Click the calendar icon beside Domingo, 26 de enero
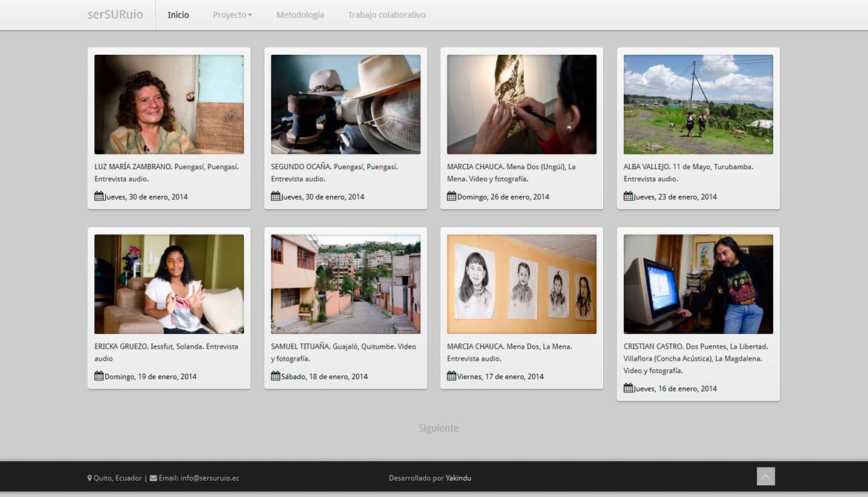868x497 pixels. (452, 196)
